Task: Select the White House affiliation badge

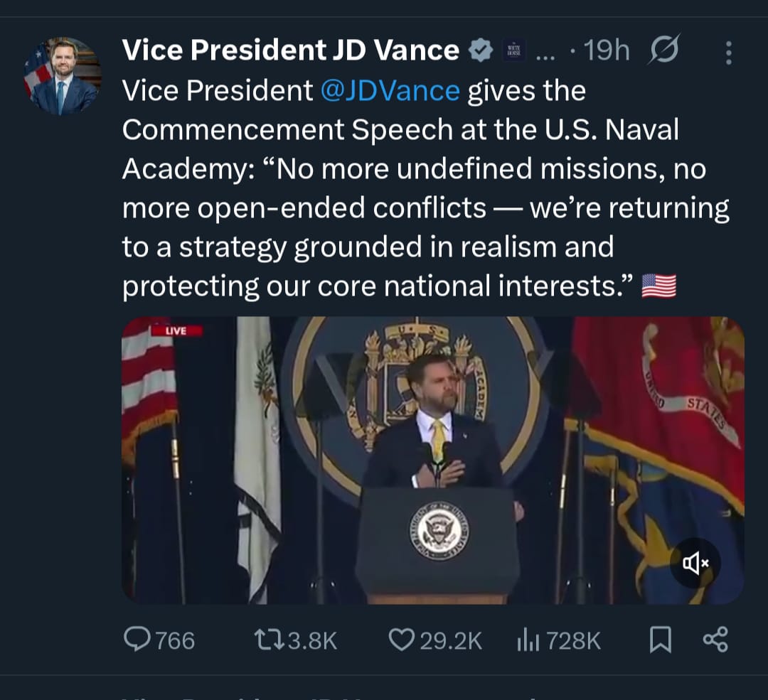Action: pyautogui.click(x=513, y=50)
